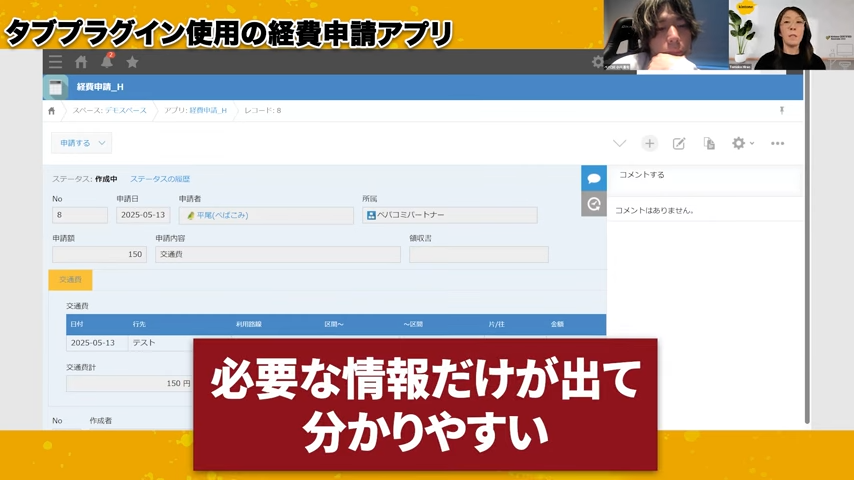This screenshot has width=854, height=480.
Task: Open the 申請する action dropdown
Action: pos(82,143)
